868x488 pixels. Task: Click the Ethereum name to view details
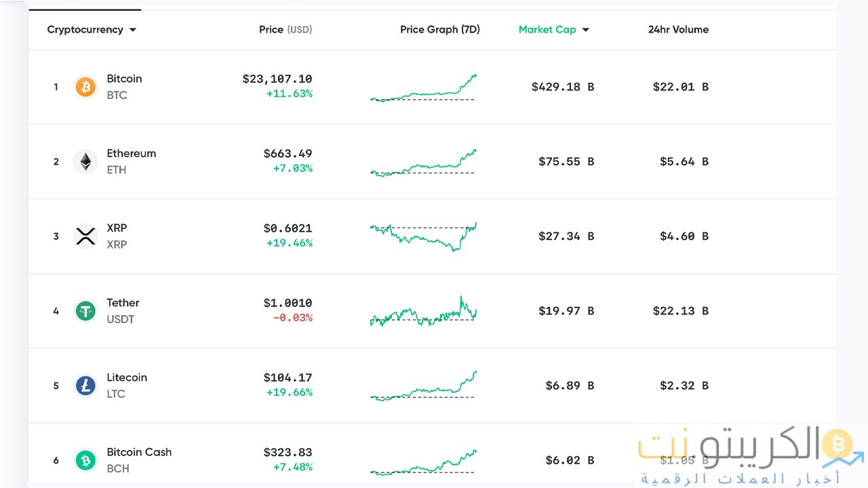[x=132, y=153]
